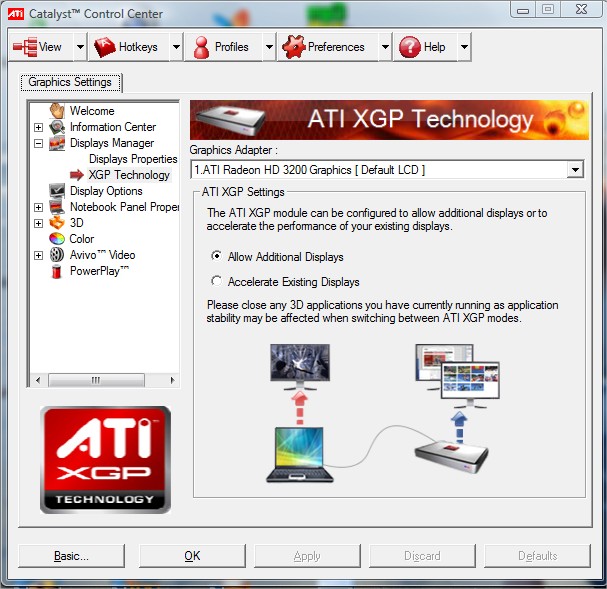Click the tree scrollbar right arrow
The height and width of the screenshot is (589, 607).
[x=172, y=380]
